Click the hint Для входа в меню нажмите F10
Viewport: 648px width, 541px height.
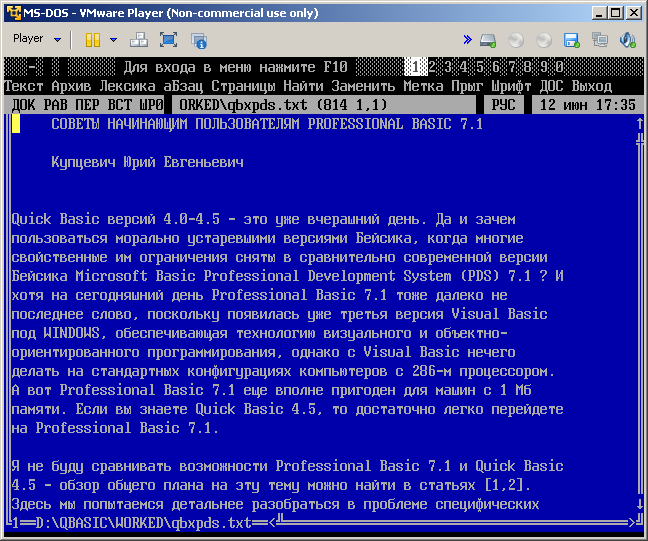coord(235,67)
